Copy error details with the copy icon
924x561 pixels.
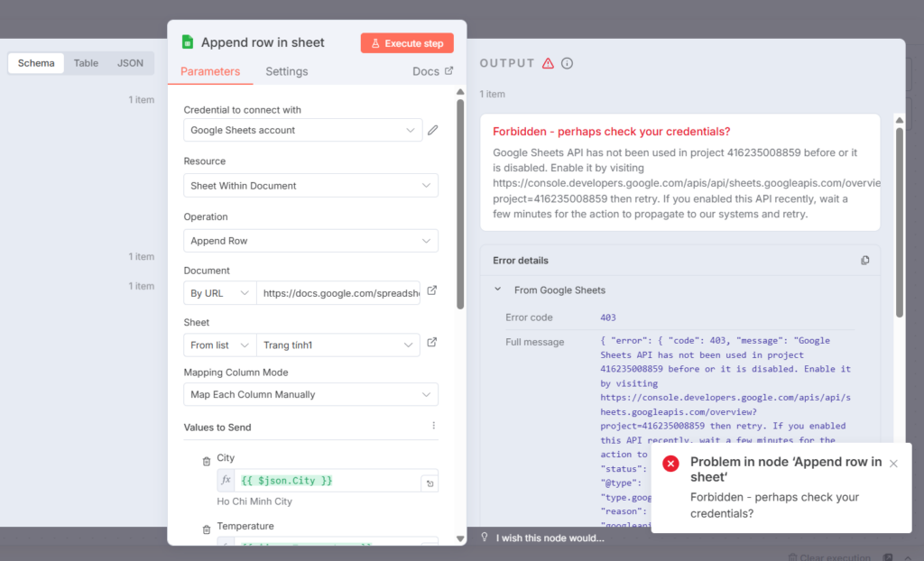(x=865, y=261)
